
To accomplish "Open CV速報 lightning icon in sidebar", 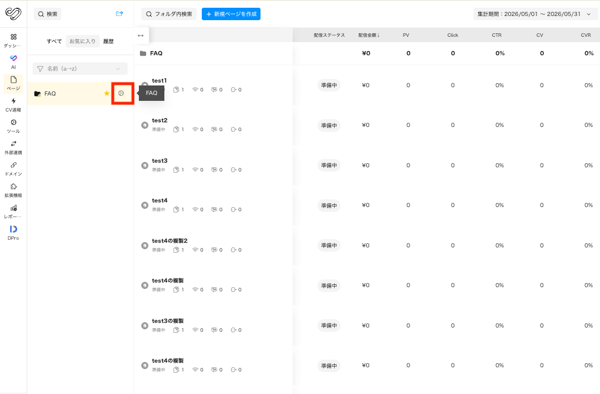I will coord(13,101).
